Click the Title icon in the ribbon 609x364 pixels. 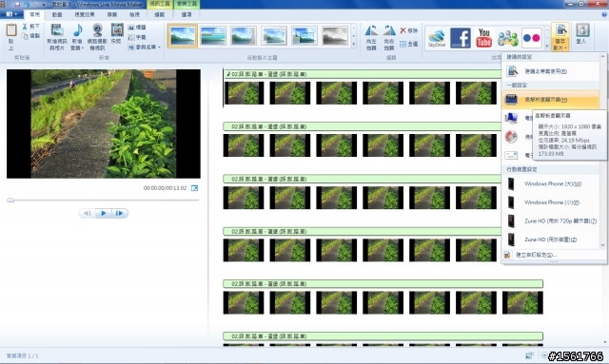tap(131, 28)
